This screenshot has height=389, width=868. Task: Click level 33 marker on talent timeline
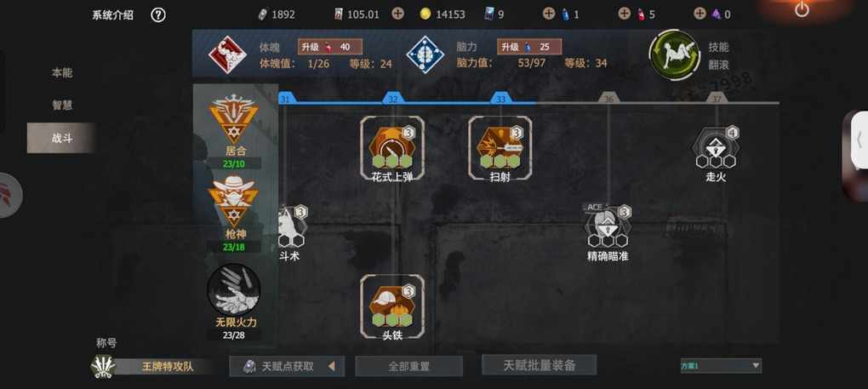[500, 99]
